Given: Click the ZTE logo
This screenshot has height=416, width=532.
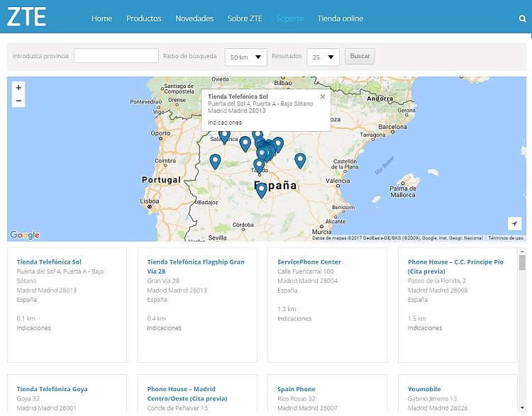Looking at the screenshot, I should coord(26,16).
